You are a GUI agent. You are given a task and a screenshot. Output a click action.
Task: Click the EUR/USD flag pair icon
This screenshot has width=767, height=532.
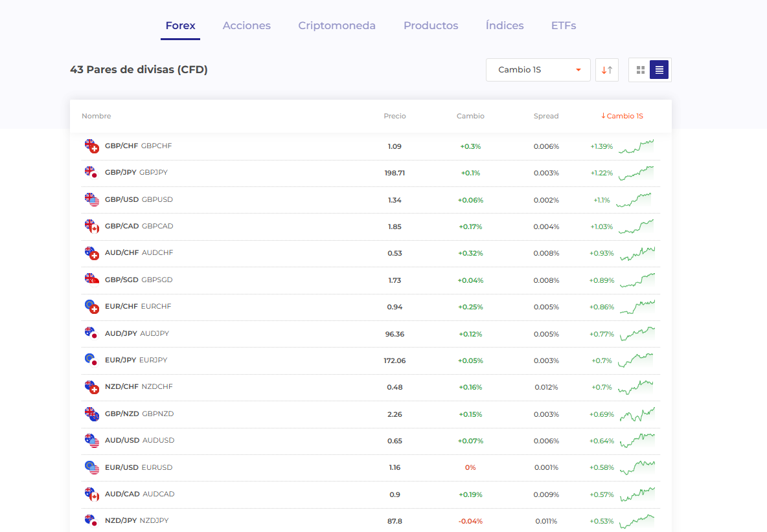[x=91, y=467]
